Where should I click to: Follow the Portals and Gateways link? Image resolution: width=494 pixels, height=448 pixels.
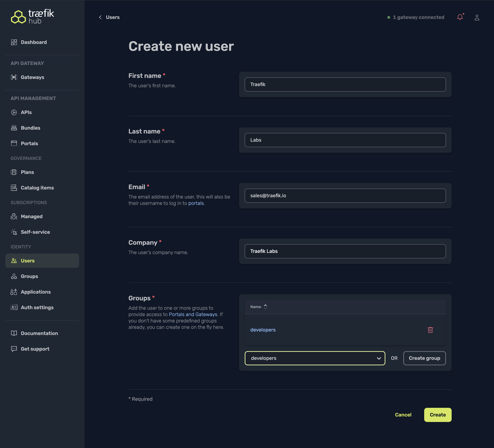click(193, 314)
